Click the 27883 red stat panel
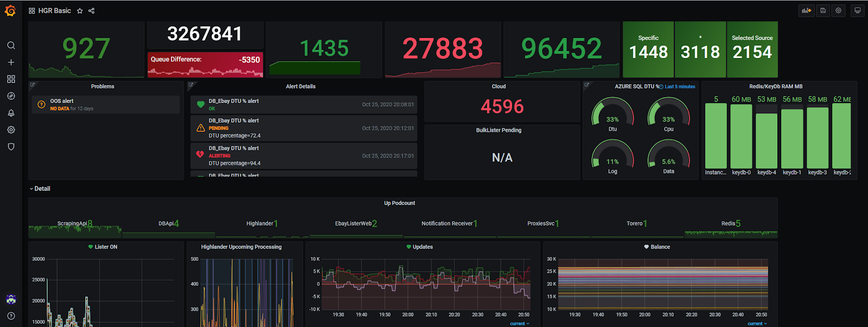The height and width of the screenshot is (327, 868). (x=443, y=49)
